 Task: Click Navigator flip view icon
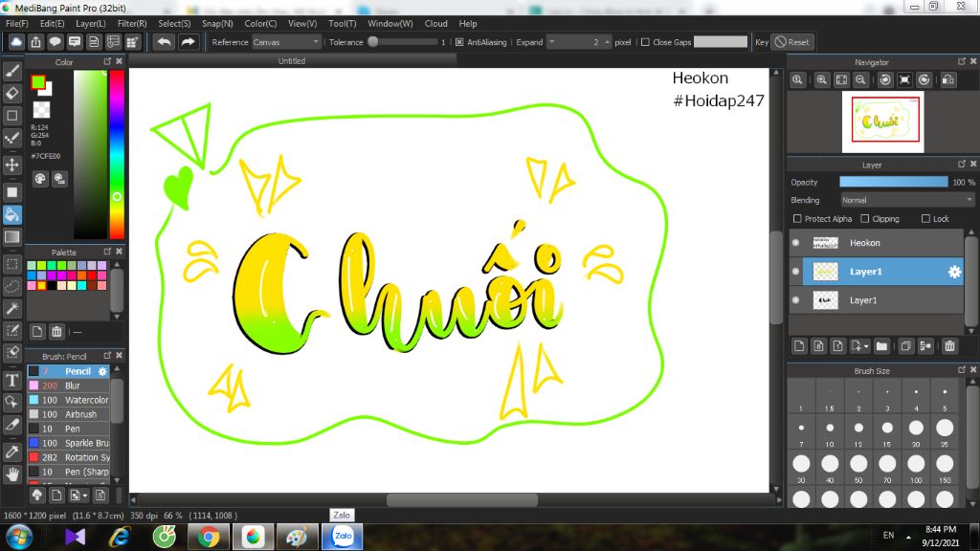pos(948,80)
